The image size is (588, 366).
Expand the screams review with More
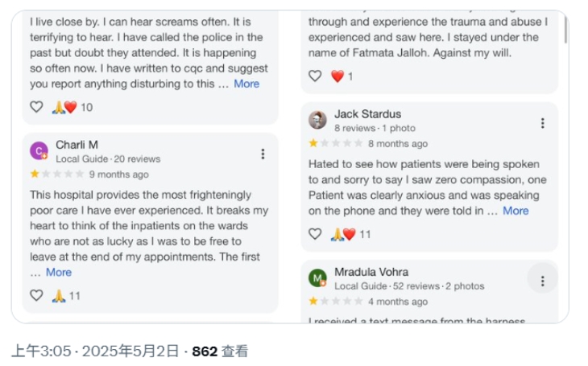(246, 84)
